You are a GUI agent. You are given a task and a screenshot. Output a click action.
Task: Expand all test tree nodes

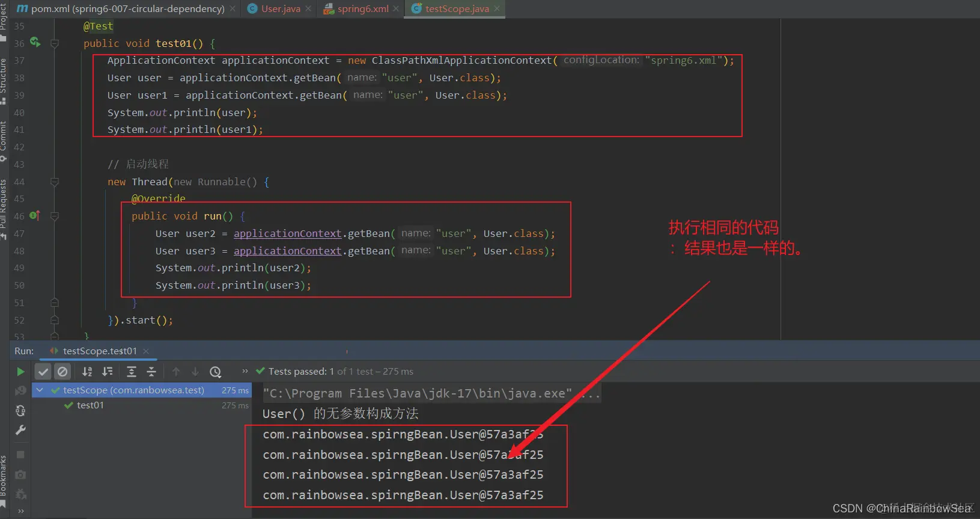coord(132,372)
